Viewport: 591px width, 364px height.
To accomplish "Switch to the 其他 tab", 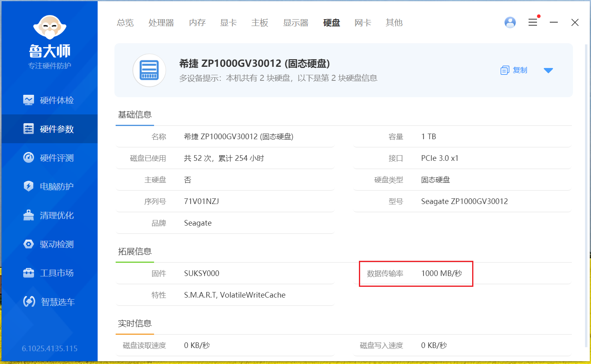I will [394, 23].
